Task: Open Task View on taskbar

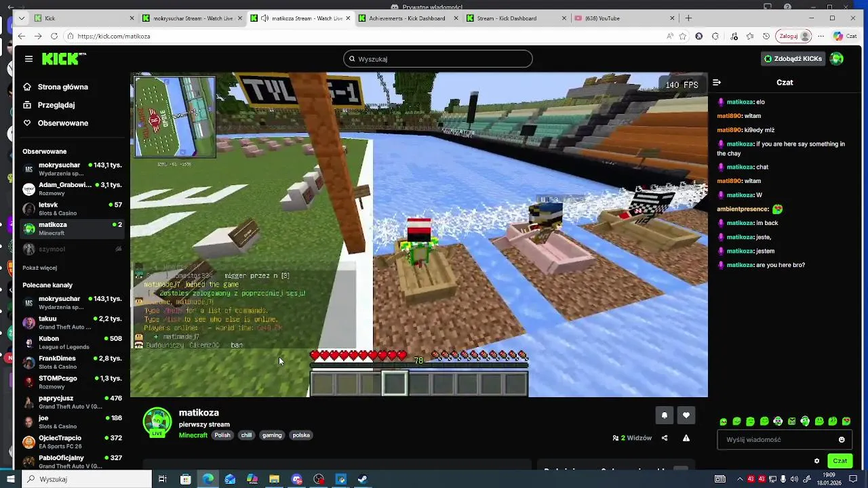Action: pyautogui.click(x=163, y=479)
